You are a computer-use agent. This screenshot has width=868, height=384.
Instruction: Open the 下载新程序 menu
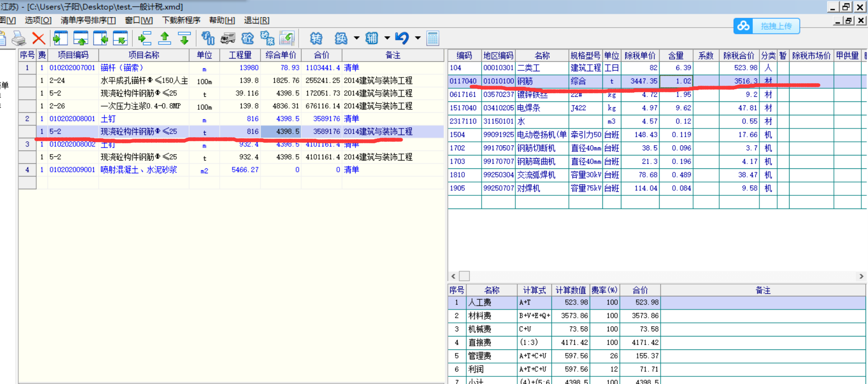181,20
